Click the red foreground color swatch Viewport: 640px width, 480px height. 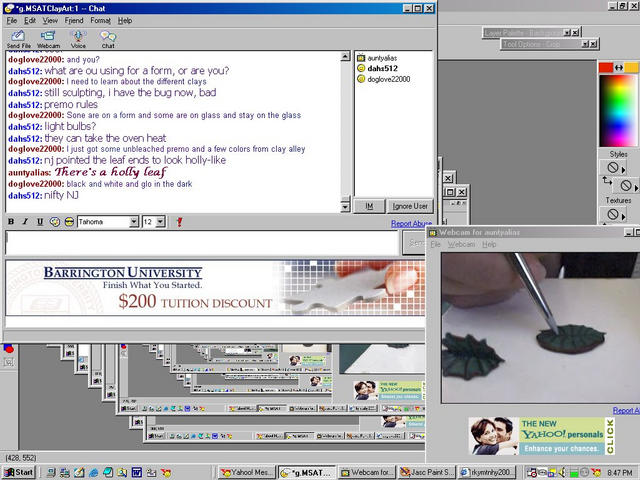(x=606, y=67)
